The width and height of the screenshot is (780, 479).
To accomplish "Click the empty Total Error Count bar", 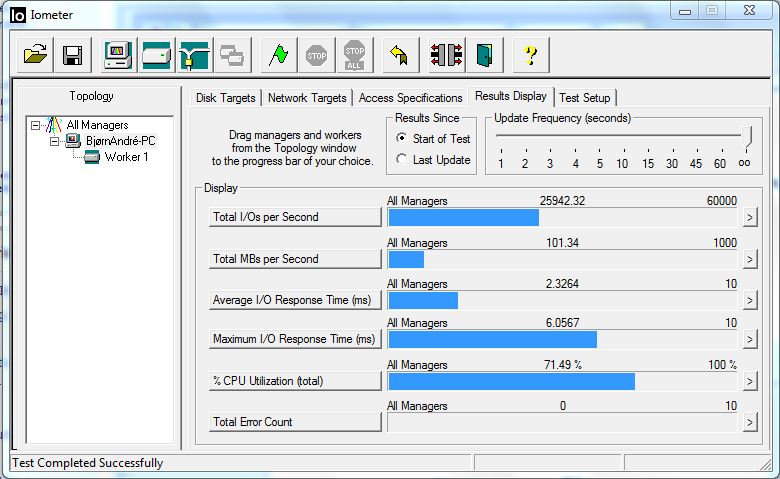I will [x=562, y=422].
